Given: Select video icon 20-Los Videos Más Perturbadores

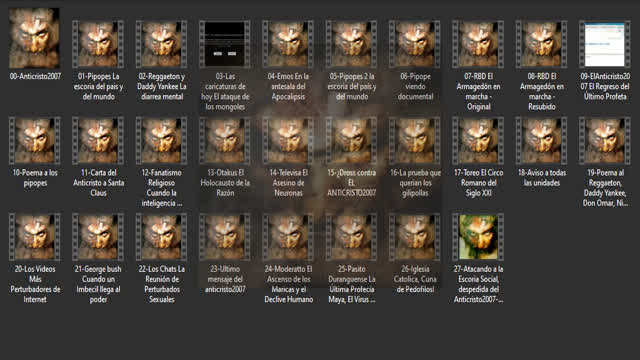Looking at the screenshot, I should [35, 237].
